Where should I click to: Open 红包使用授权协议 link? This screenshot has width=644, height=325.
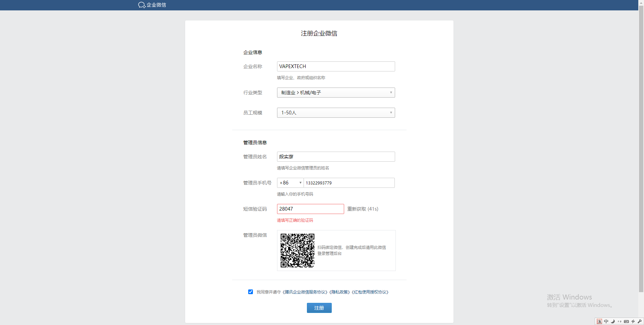click(x=371, y=292)
